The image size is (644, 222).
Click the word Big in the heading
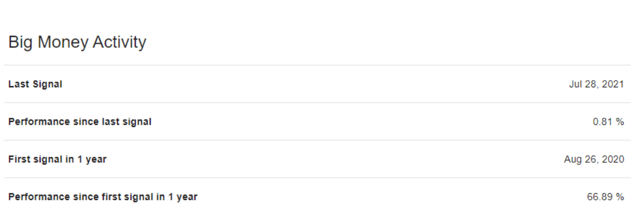(x=20, y=43)
